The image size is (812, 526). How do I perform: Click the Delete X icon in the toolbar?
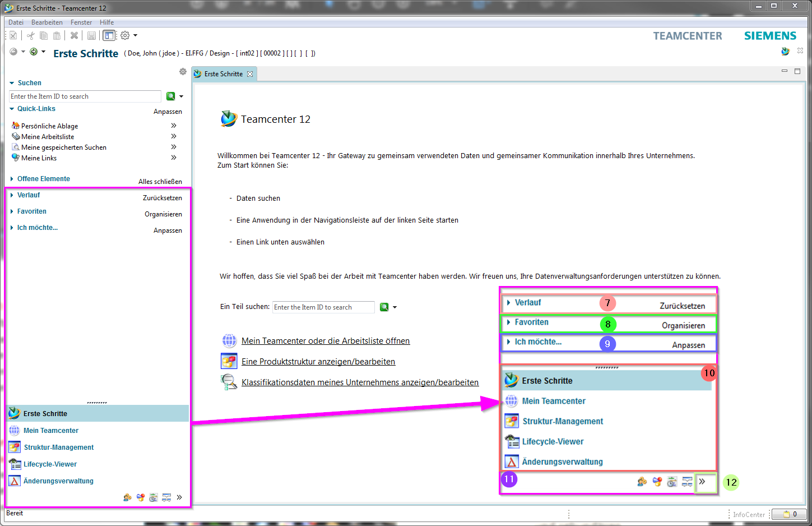74,35
